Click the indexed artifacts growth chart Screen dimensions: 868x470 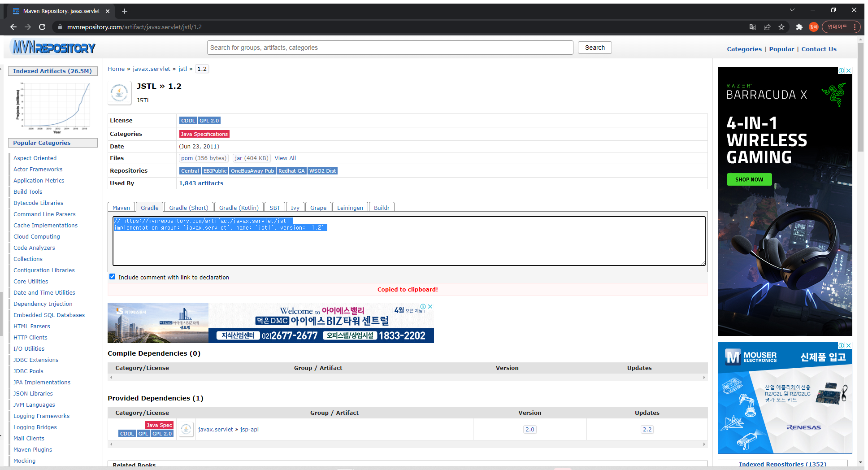click(x=53, y=108)
